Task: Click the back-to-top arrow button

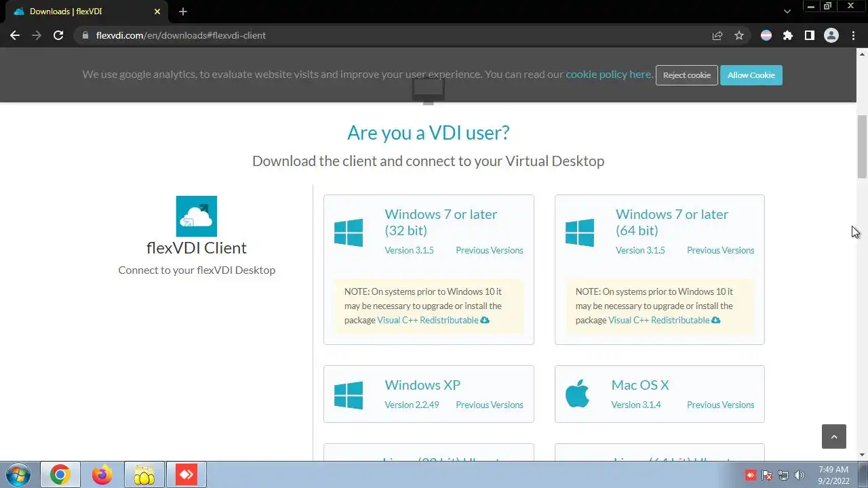Action: (x=834, y=436)
